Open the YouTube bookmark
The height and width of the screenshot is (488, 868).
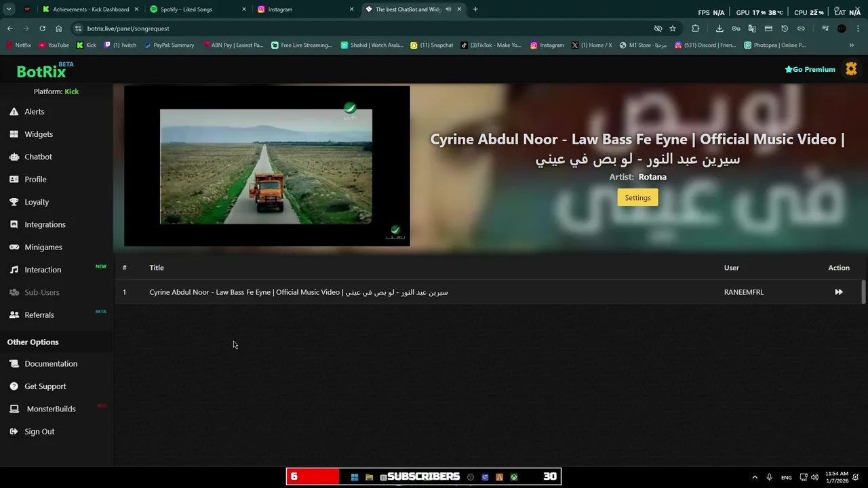pos(54,45)
